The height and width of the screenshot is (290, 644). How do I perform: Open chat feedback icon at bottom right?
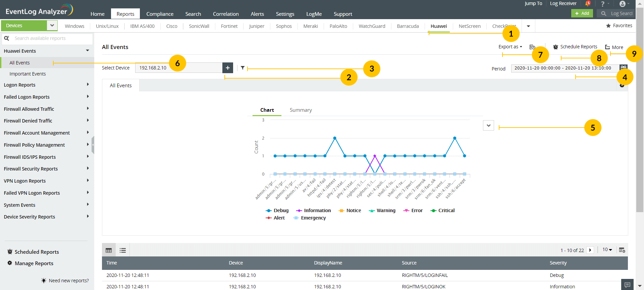tap(627, 285)
